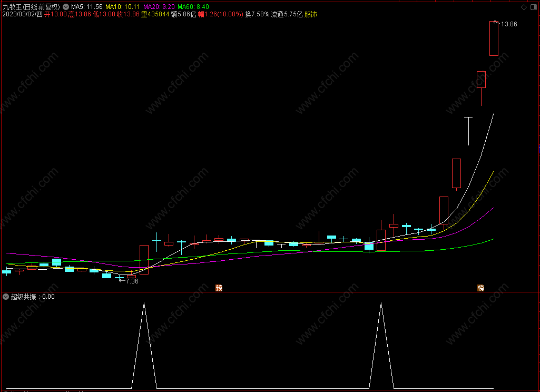
Task: Click the diamond icon at top right
Action: 524,7
